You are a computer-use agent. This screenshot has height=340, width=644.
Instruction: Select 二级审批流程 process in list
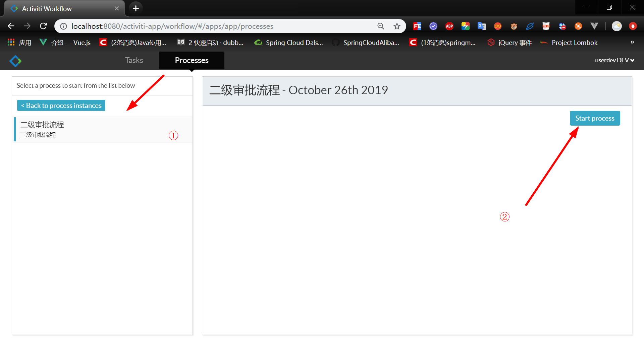click(x=103, y=129)
